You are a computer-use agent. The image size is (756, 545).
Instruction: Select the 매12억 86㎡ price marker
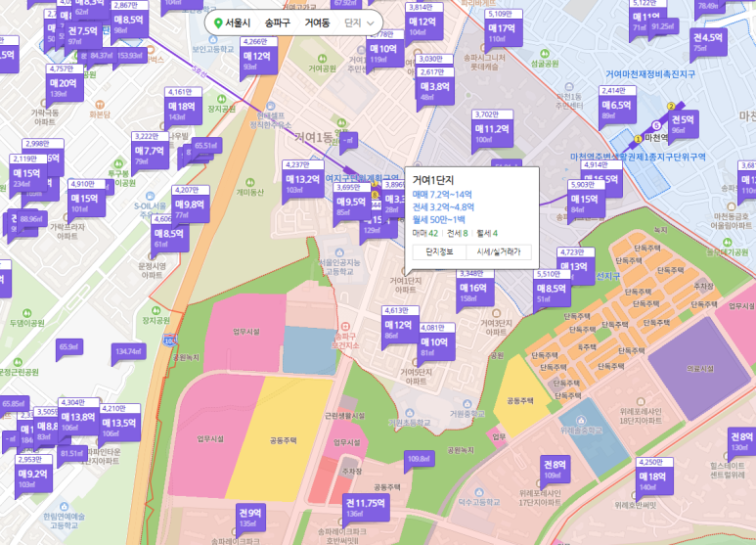pos(400,326)
